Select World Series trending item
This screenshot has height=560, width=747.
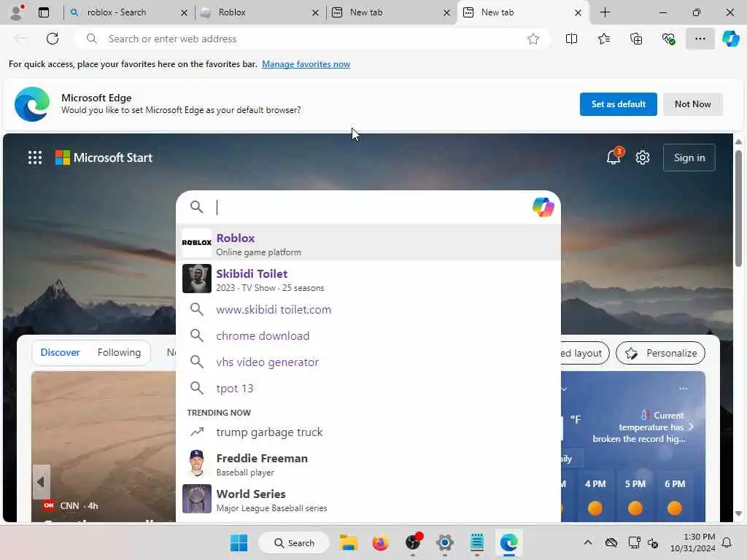(x=368, y=499)
